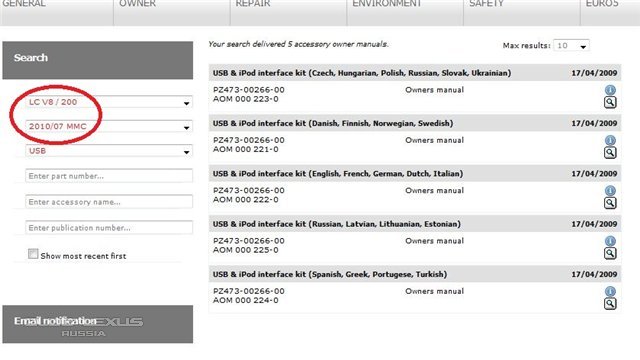Select the AOM 000 222-0 publication number
Image resolution: width=640 pixels, height=360 pixels.
[246, 200]
